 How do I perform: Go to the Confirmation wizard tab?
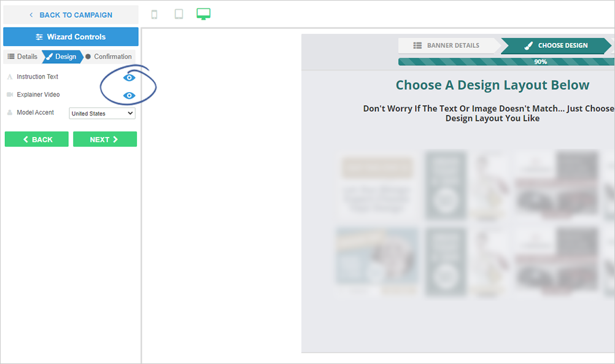pyautogui.click(x=109, y=56)
